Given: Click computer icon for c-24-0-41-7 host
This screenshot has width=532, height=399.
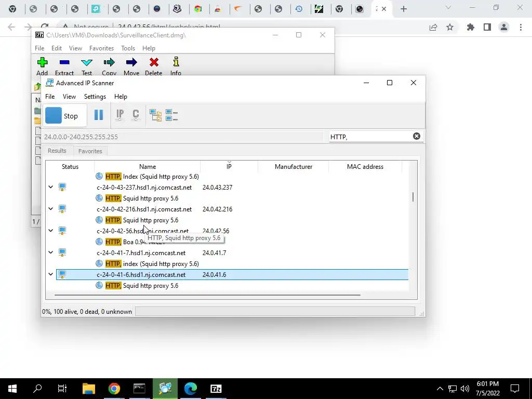Looking at the screenshot, I should coord(62,252).
